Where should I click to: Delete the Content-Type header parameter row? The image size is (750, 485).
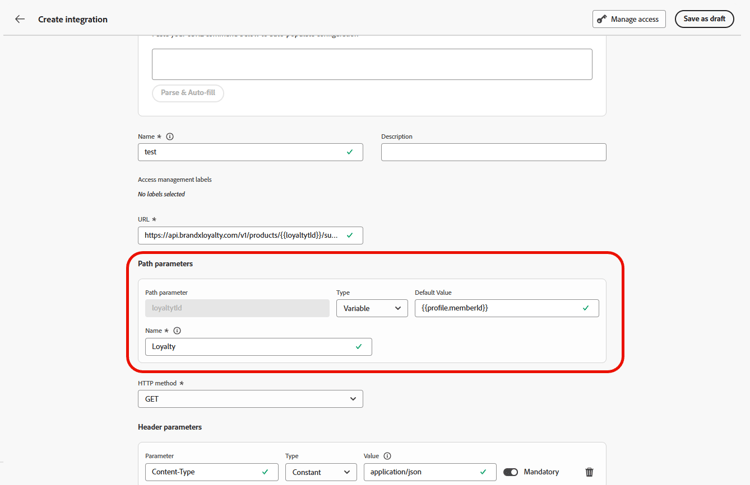tap(589, 472)
